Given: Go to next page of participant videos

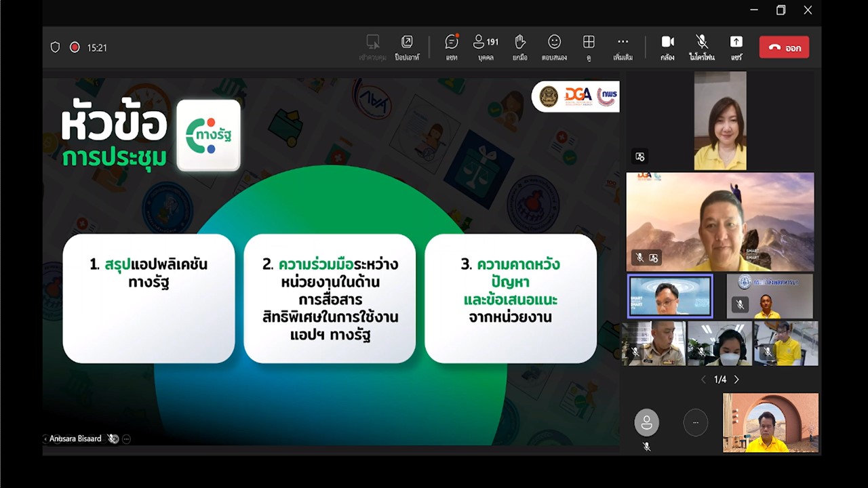Looking at the screenshot, I should coord(736,380).
